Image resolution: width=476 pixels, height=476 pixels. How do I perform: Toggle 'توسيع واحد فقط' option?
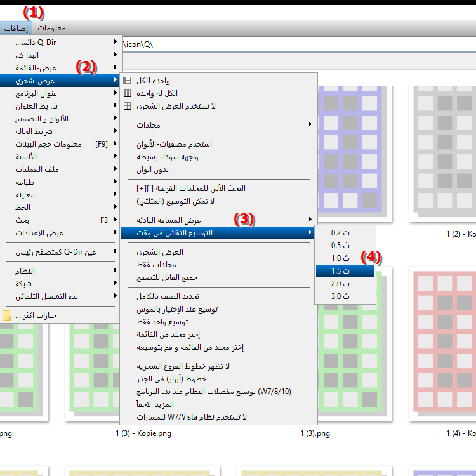point(217,322)
